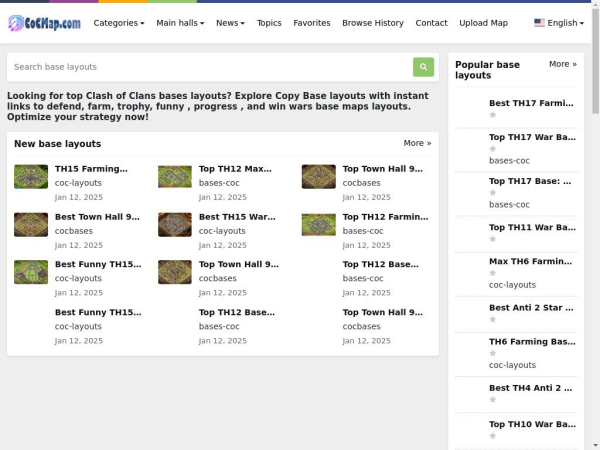Click the green search magnifier button
600x450 pixels.
click(x=423, y=67)
